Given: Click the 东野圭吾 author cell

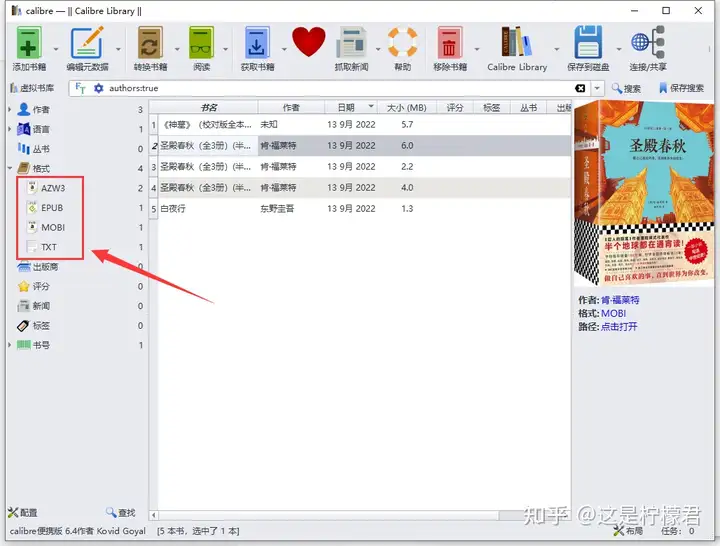Looking at the screenshot, I should 291,208.
